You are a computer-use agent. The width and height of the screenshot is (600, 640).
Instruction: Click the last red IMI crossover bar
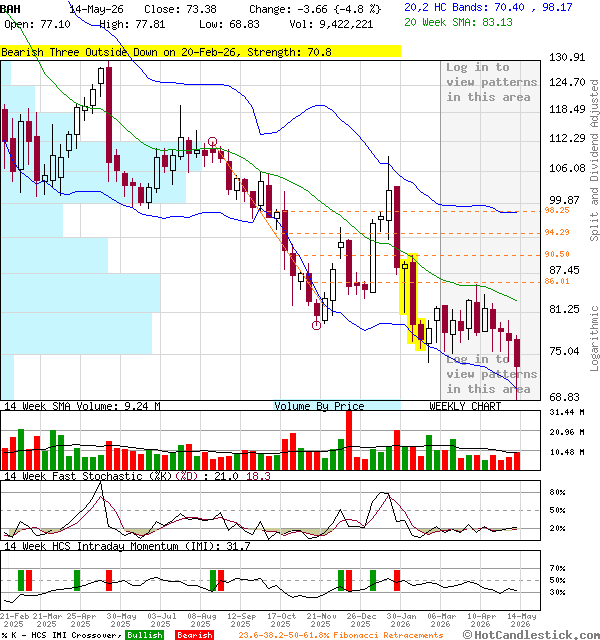coord(397,580)
